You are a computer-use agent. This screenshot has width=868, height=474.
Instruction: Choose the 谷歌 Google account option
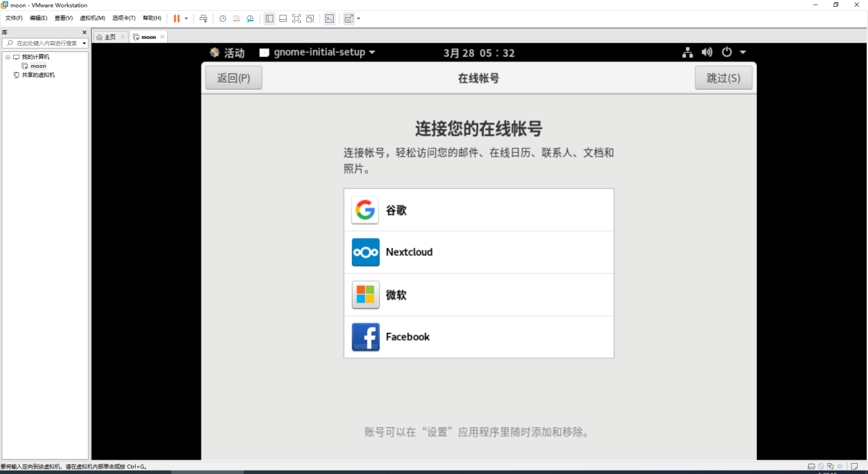pos(479,210)
